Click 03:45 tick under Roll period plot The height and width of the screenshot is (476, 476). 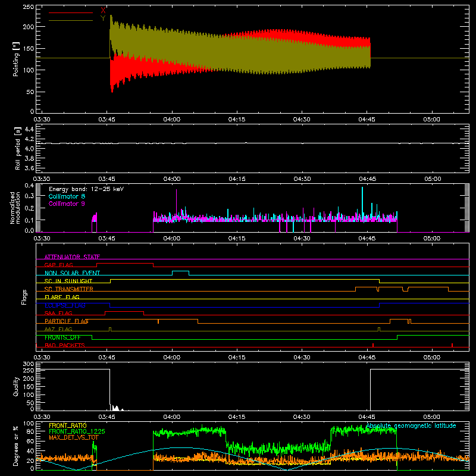107,179
